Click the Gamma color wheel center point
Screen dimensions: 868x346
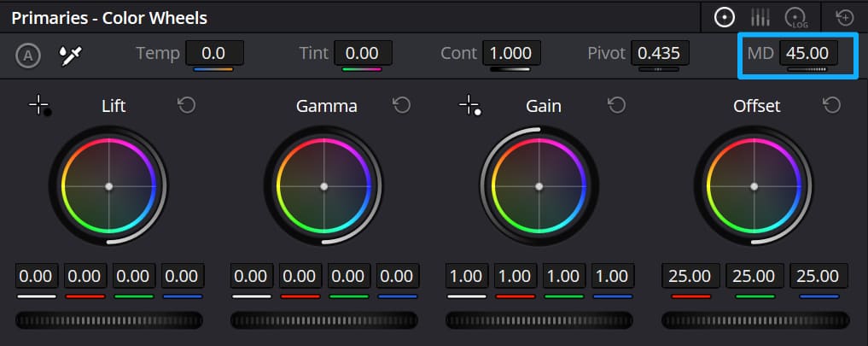tap(323, 186)
